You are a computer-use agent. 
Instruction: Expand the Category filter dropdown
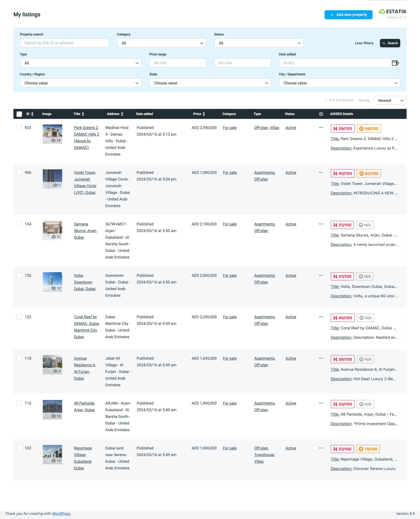pos(161,43)
